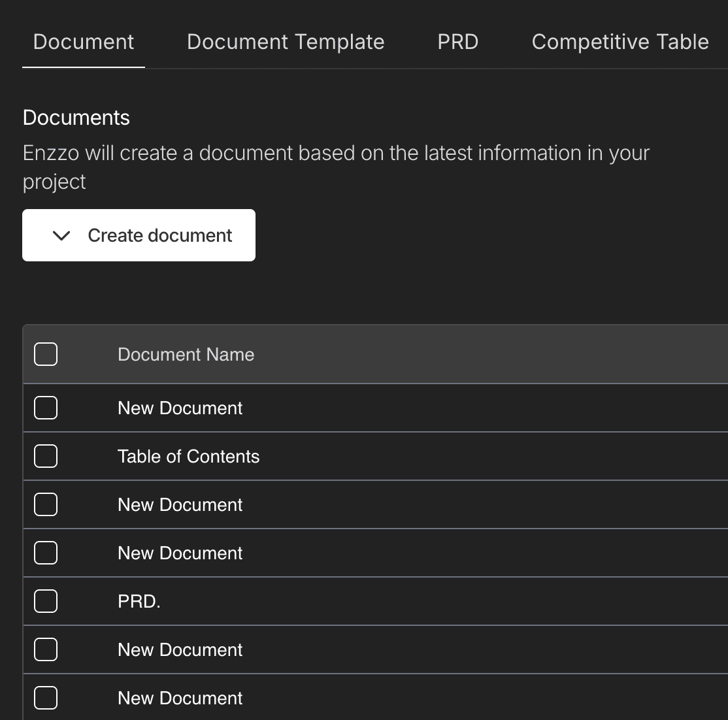This screenshot has height=720, width=728.
Task: Go to the PRD tab
Action: click(457, 42)
